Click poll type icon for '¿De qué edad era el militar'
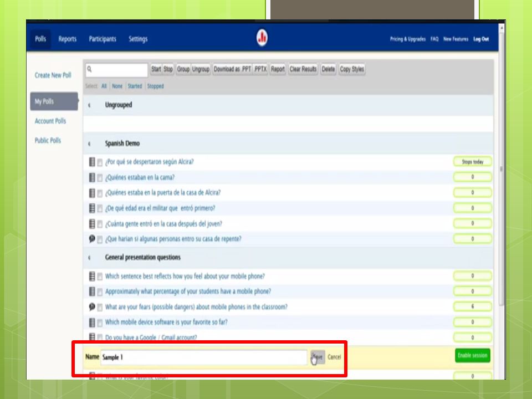Screen dimensions: 532x399 click(x=92, y=208)
